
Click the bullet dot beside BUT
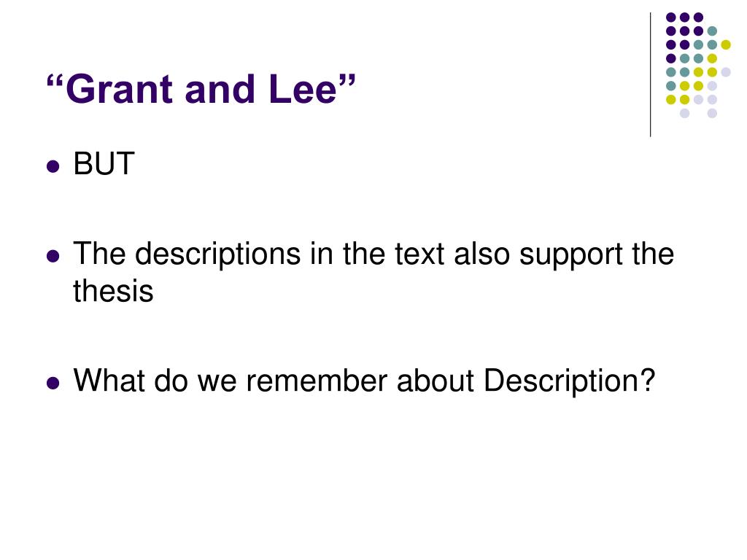[x=53, y=167]
